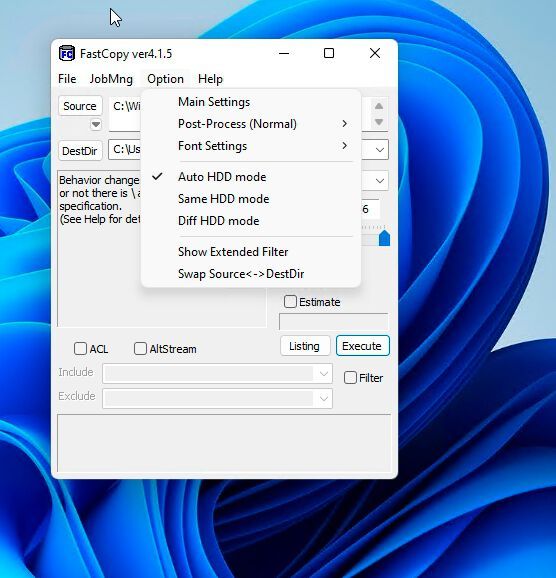Open the File menu
The height and width of the screenshot is (578, 556).
(x=67, y=79)
